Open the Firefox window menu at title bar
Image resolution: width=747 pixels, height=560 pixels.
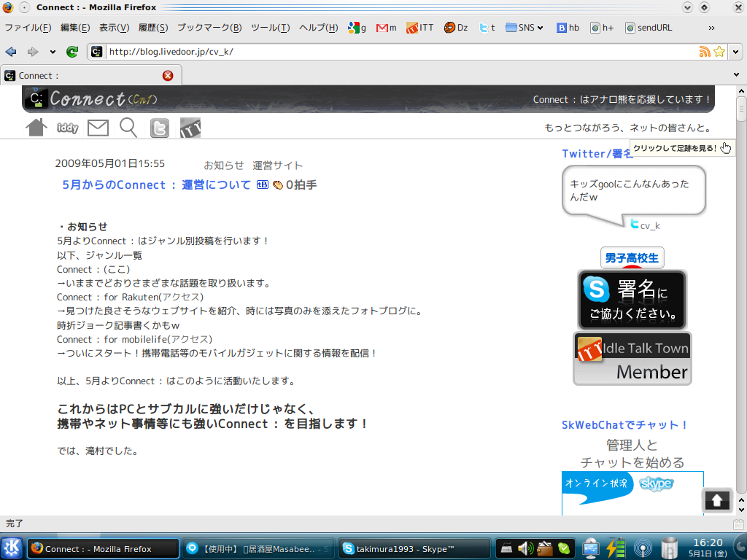click(x=8, y=7)
